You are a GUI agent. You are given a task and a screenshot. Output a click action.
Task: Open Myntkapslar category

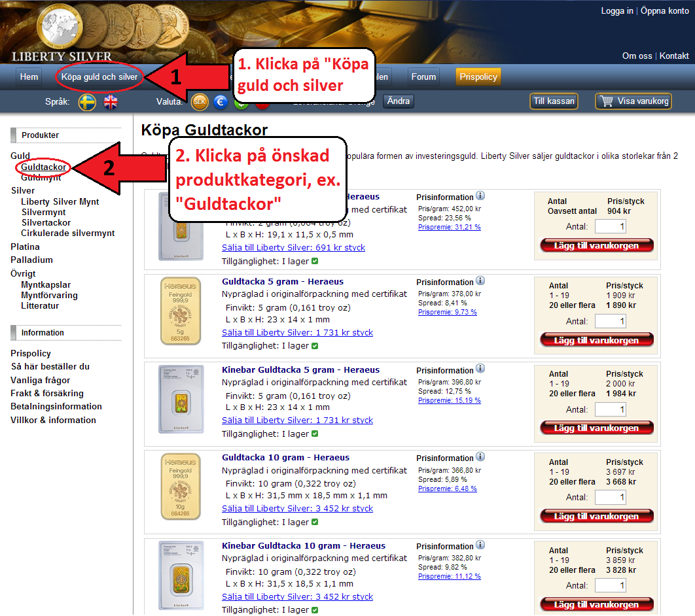(46, 284)
